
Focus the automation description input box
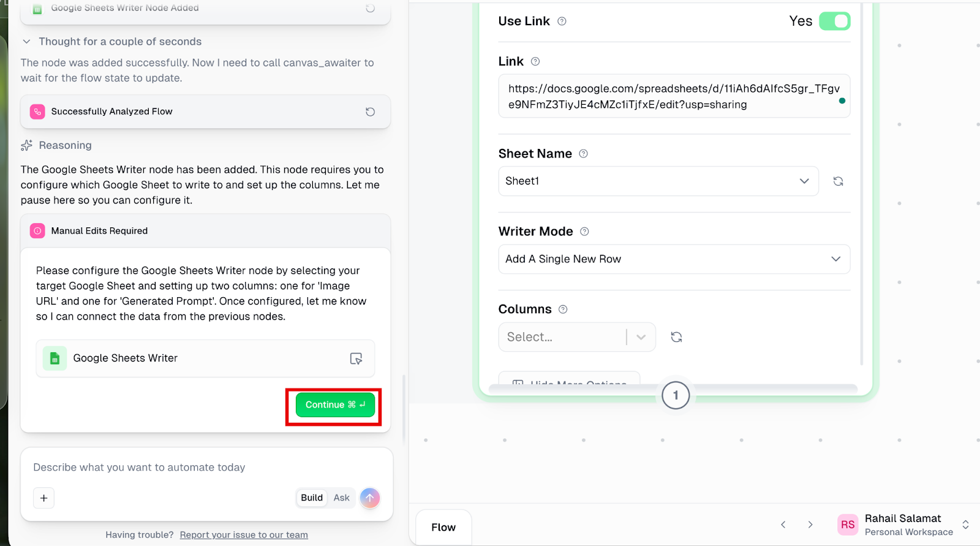point(206,468)
